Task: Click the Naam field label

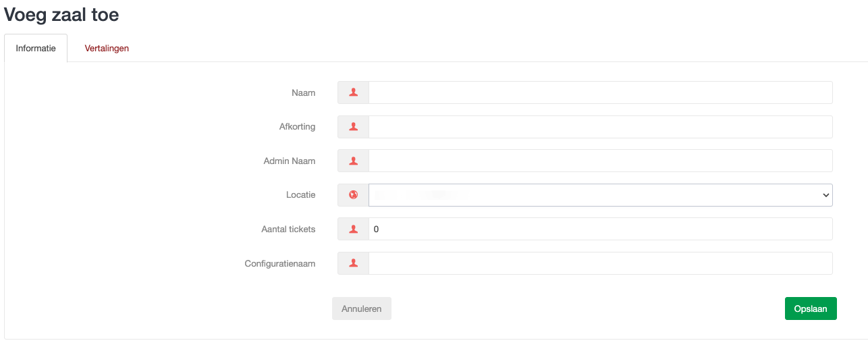Action: tap(304, 92)
